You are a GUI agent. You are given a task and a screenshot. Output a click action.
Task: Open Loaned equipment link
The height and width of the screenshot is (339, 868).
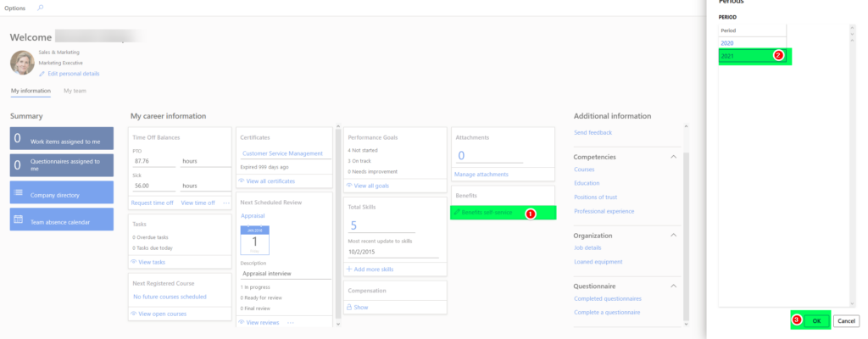[598, 262]
